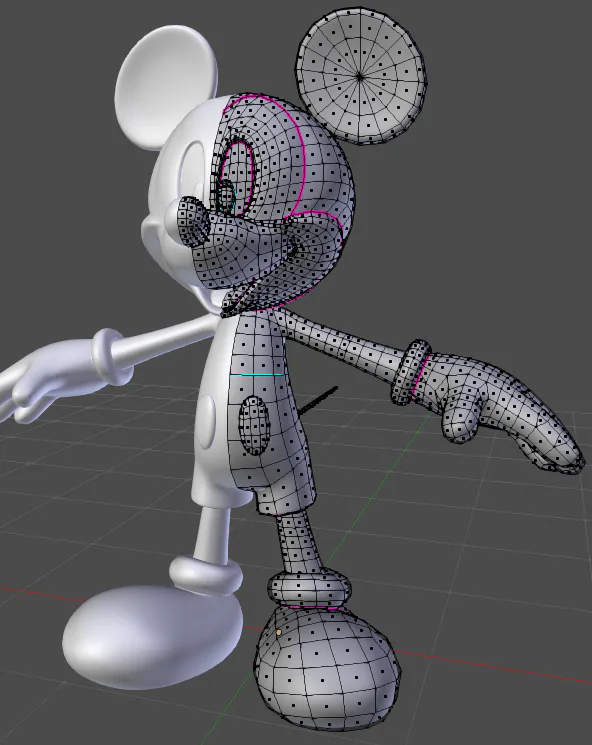Click the cyan highlighted edge on the torso
The image size is (592, 745).
tap(259, 375)
